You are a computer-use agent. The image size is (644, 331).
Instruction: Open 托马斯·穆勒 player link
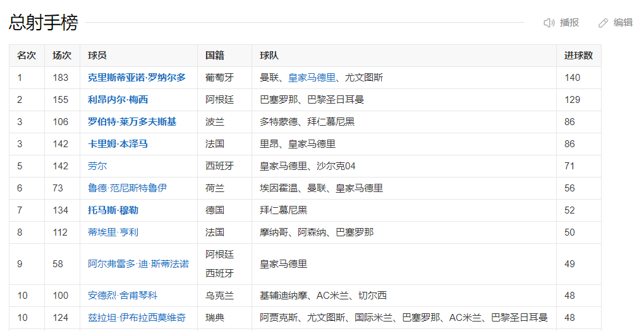pyautogui.click(x=113, y=210)
